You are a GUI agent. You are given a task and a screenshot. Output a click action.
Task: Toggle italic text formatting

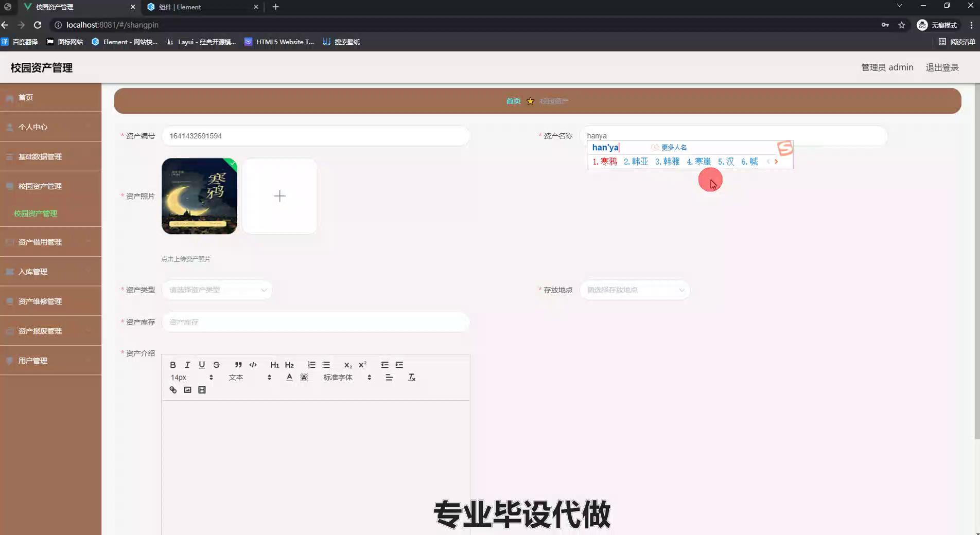pos(187,365)
